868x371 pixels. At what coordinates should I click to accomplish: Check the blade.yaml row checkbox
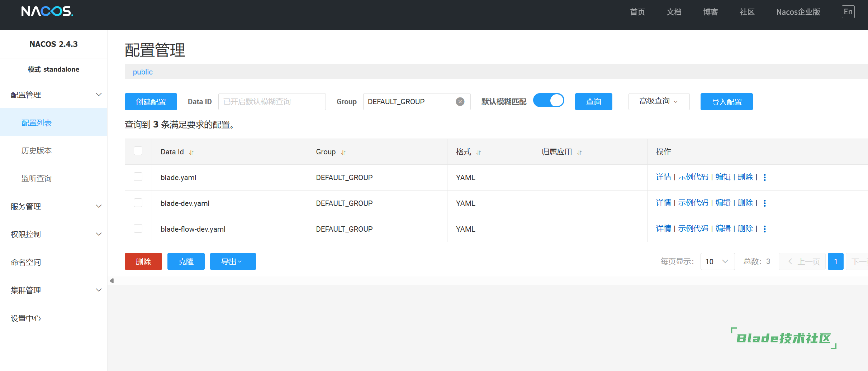[x=138, y=177]
